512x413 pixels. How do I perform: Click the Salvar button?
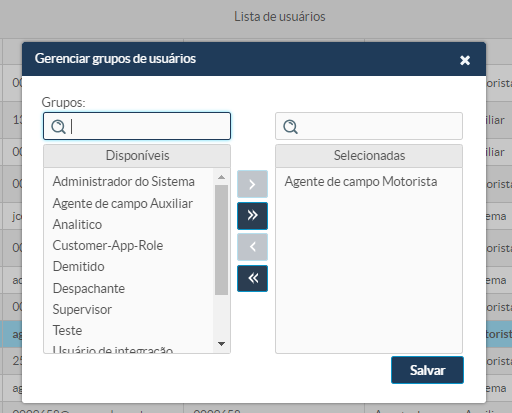point(427,370)
